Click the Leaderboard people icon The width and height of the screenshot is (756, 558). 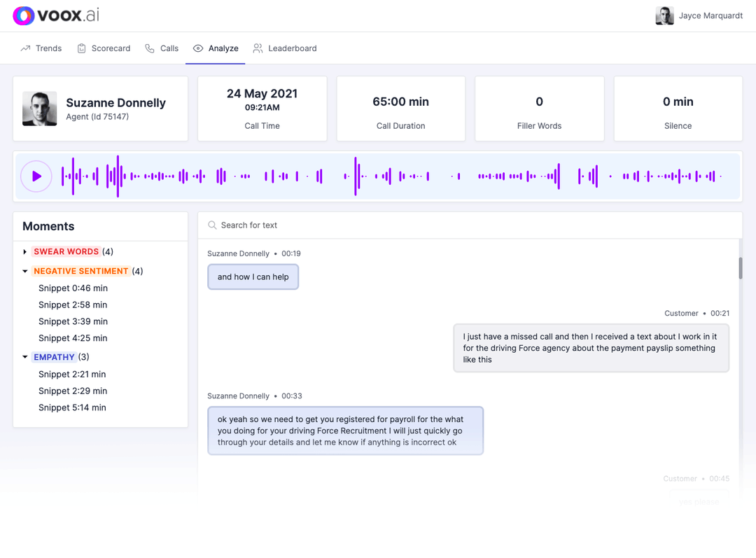(258, 48)
